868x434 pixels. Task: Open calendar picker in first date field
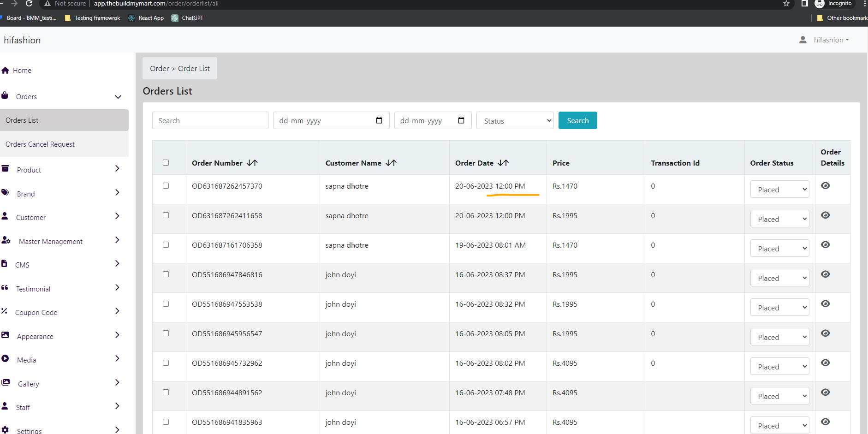pos(379,120)
